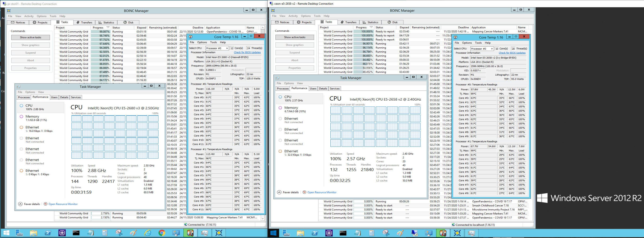The height and width of the screenshot is (238, 644).
Task: Click Show active tasks in xeon-e5-2658-v2 BOINC
Action: coord(294,37)
